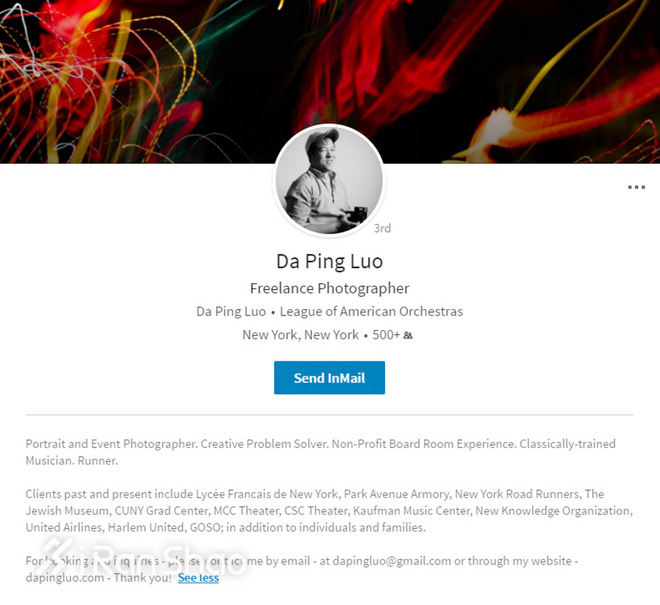This screenshot has width=660, height=605.
Task: Click the New York, New York location
Action: tap(300, 335)
